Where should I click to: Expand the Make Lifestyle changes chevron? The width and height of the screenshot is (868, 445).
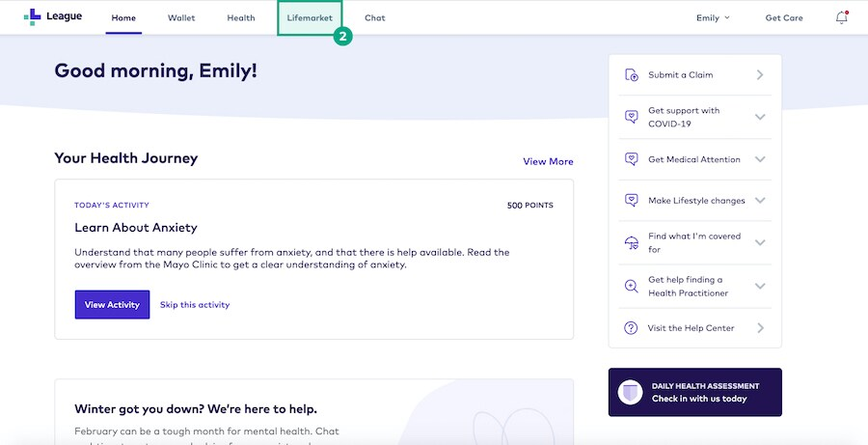point(760,201)
